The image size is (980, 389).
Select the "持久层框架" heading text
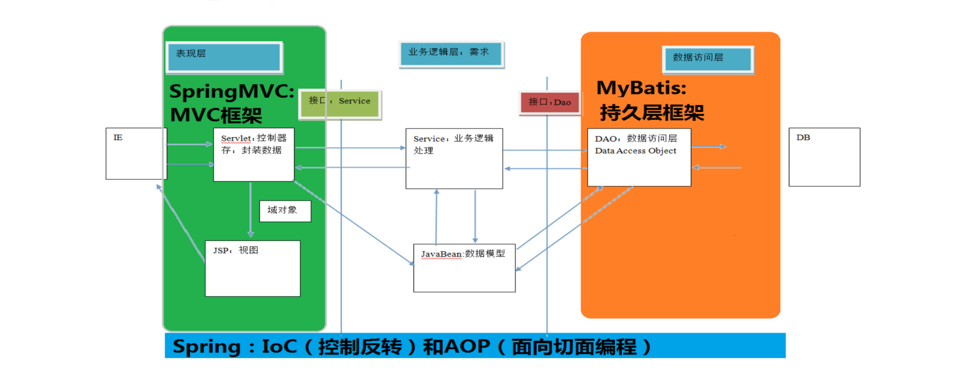point(652,113)
